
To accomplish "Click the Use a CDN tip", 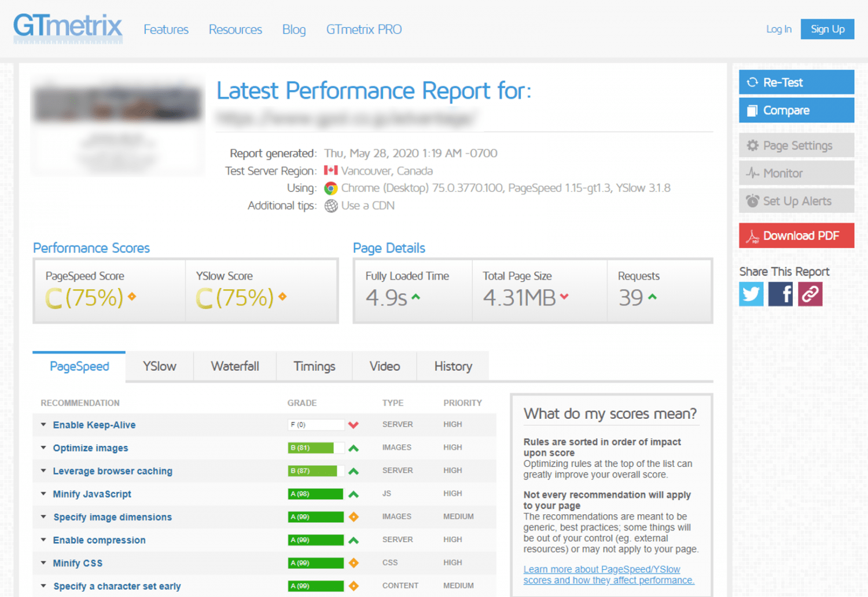I will pos(368,205).
